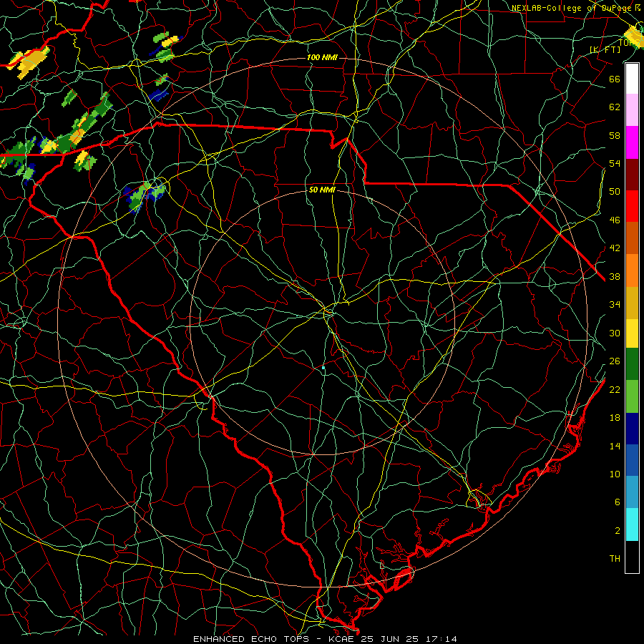Click the "ENHANCED ECHO TOPS" title text

tap(251, 639)
